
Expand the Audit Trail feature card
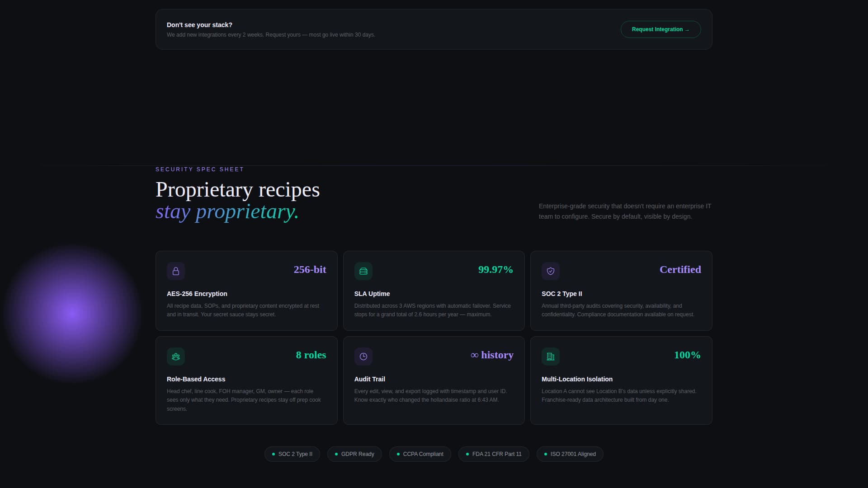point(434,380)
